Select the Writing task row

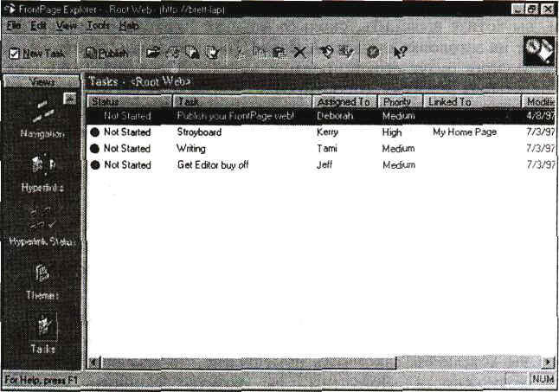[321, 148]
